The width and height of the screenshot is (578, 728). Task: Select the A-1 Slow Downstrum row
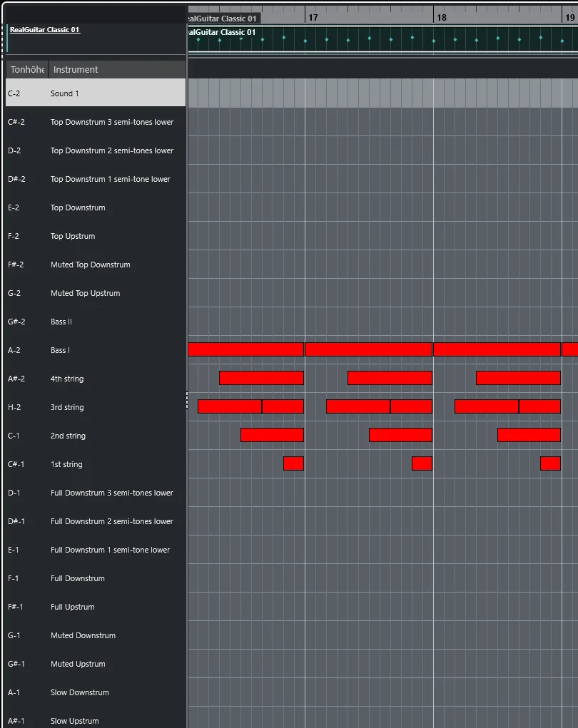tap(96, 692)
